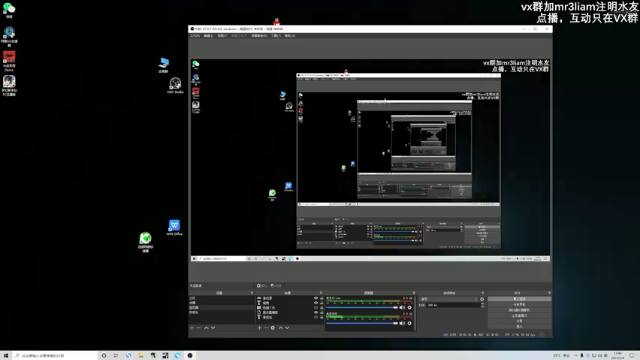
Task: Add a new scene with plus icon
Action: (x=192, y=328)
